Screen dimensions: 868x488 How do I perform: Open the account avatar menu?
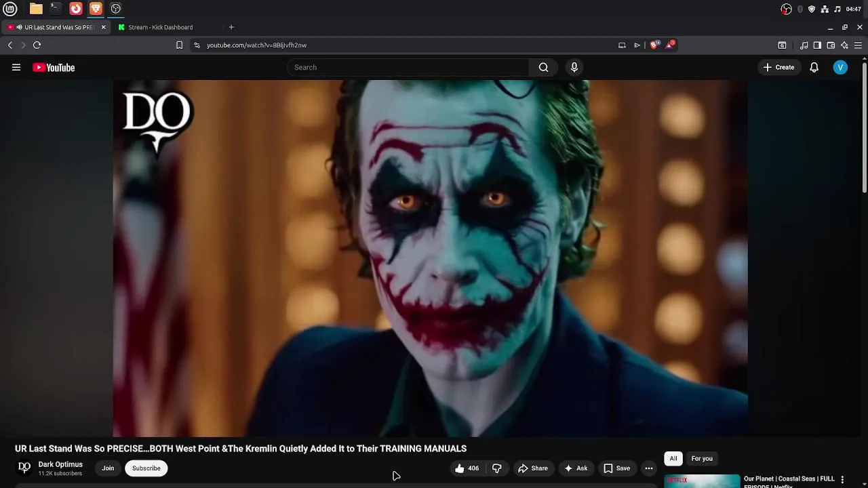(840, 67)
